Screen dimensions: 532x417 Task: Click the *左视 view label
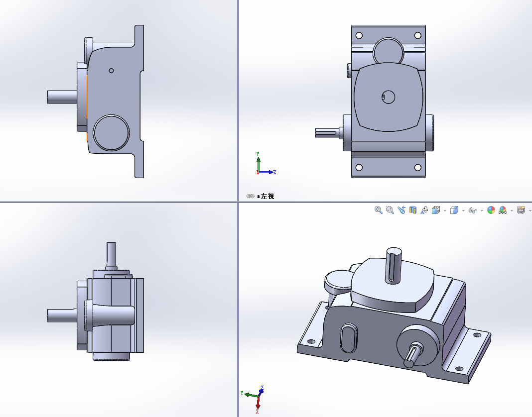(x=266, y=196)
